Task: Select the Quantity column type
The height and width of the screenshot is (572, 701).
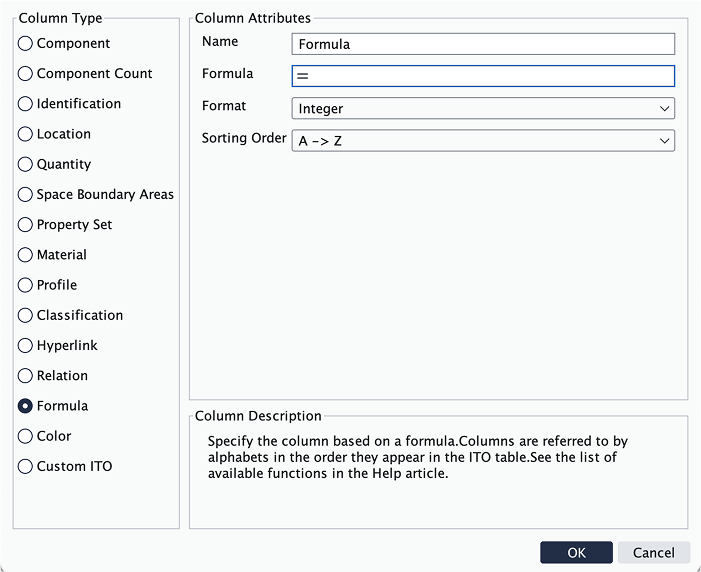Action: pyautogui.click(x=26, y=164)
